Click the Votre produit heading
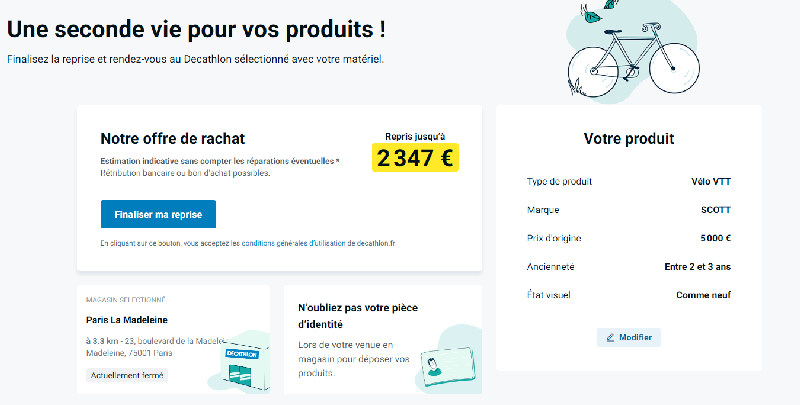Viewport: 800px width, 405px height. [629, 139]
